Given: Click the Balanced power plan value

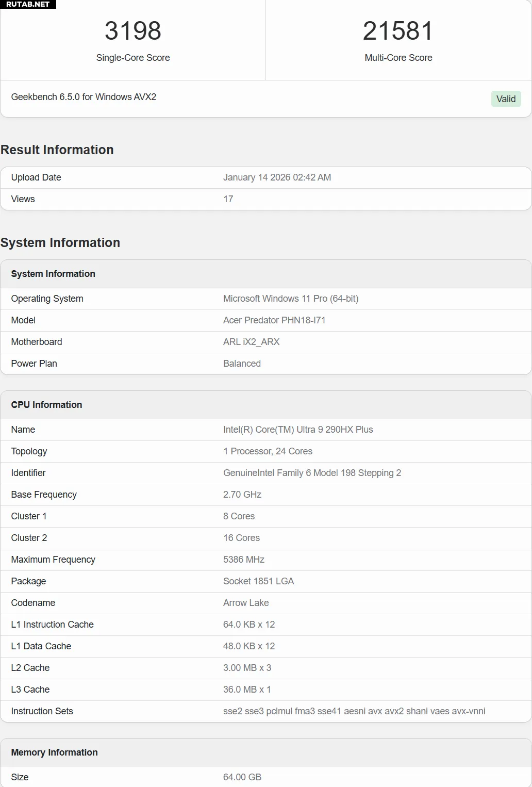Looking at the screenshot, I should 242,364.
